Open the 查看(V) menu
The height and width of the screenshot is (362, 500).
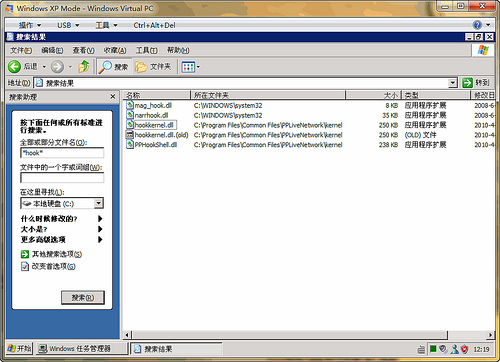[84, 50]
